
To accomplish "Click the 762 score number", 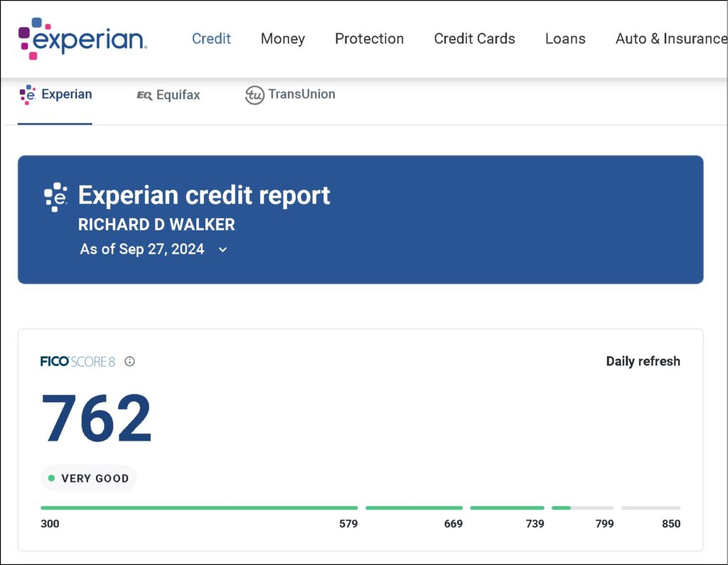I will (97, 419).
